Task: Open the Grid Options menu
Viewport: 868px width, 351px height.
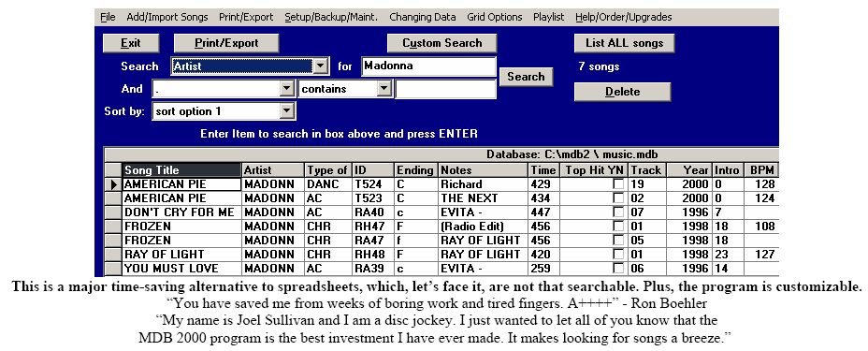Action: tap(495, 17)
